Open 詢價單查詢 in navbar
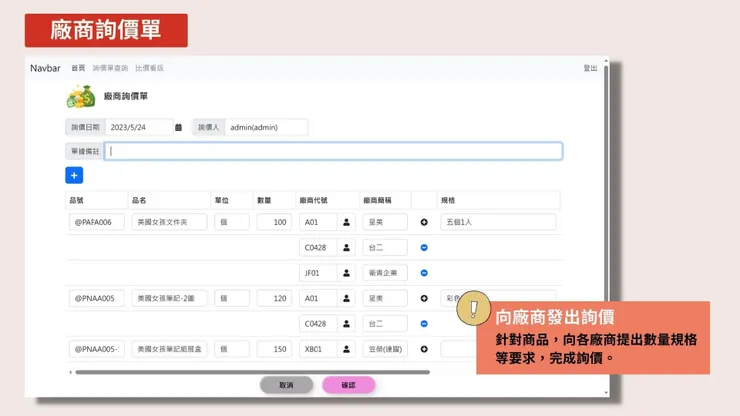Viewport: 740px width, 416px height. (110, 68)
